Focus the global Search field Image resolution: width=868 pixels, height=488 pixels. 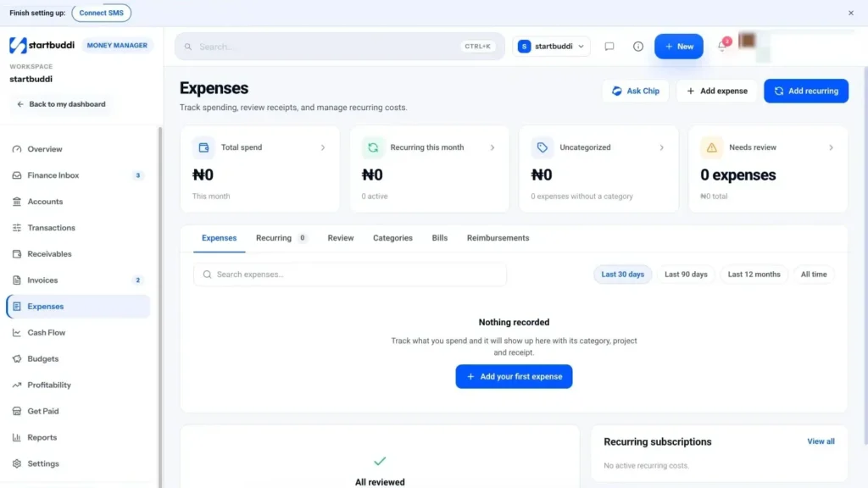pyautogui.click(x=339, y=47)
